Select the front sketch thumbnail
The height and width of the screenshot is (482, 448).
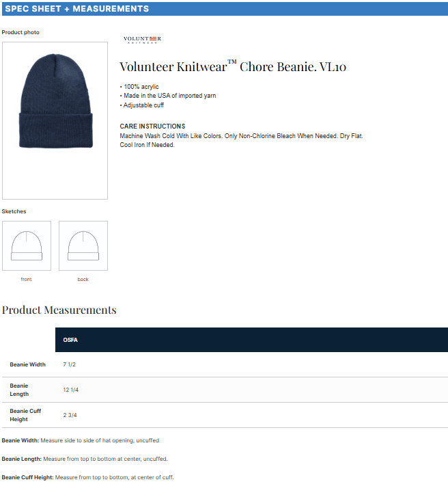(27, 245)
